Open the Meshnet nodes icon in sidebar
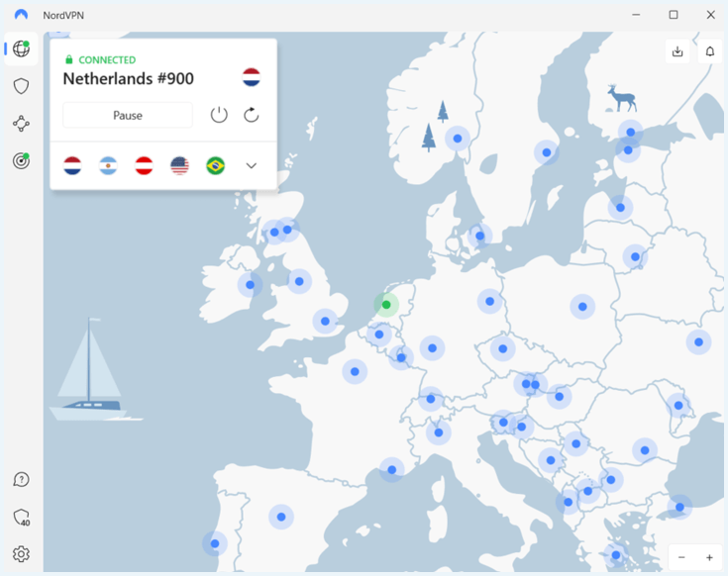This screenshot has height=576, width=728. point(21,124)
